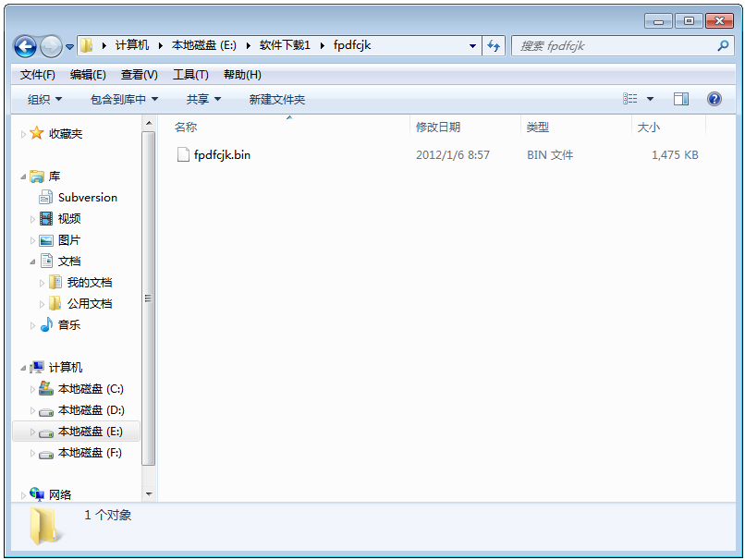Select 本地磁盘 (E:) in the tree
Viewport: 745px width, 560px height.
pos(91,432)
